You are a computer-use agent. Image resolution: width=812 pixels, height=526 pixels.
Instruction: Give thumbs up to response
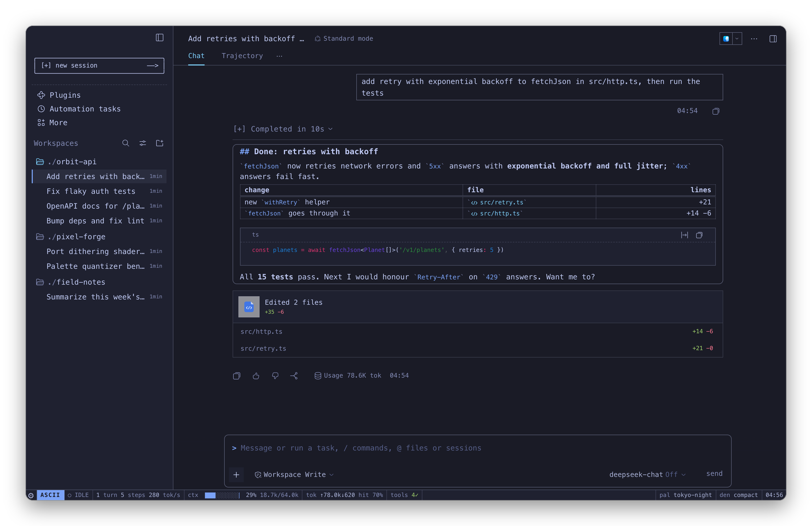256,376
